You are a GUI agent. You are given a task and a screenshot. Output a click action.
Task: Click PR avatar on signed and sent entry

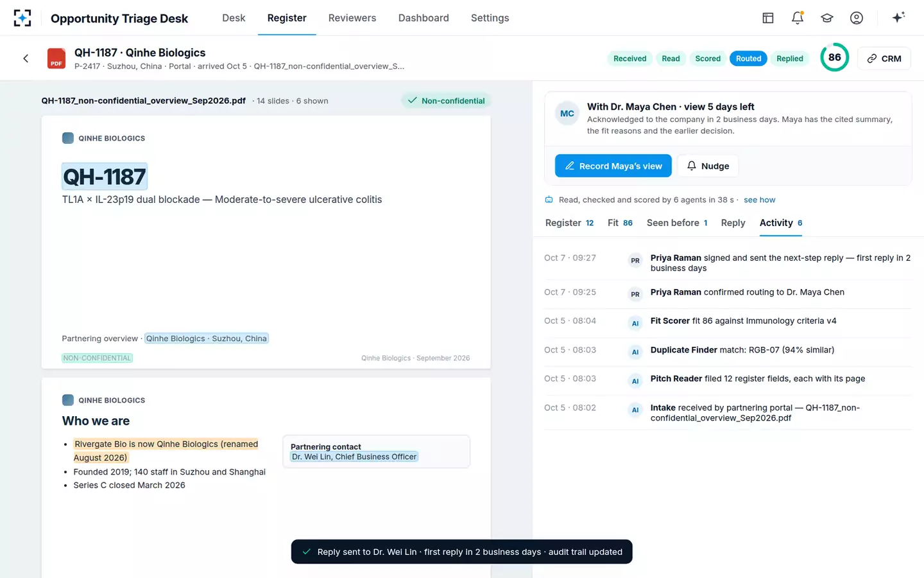click(635, 261)
